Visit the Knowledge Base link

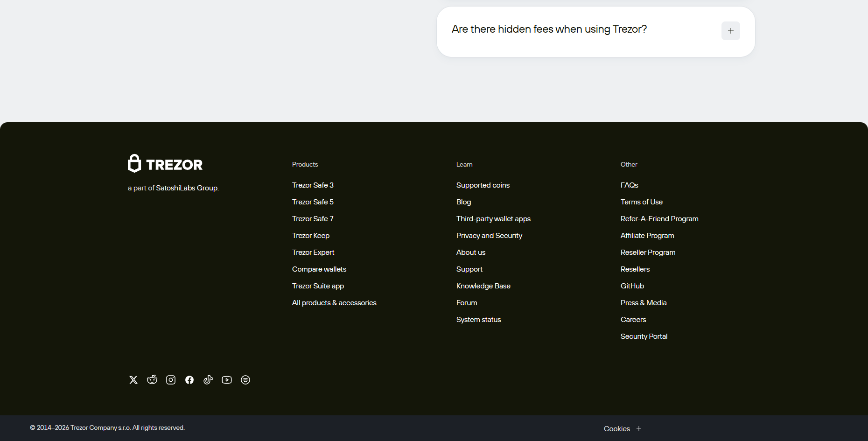coord(483,286)
